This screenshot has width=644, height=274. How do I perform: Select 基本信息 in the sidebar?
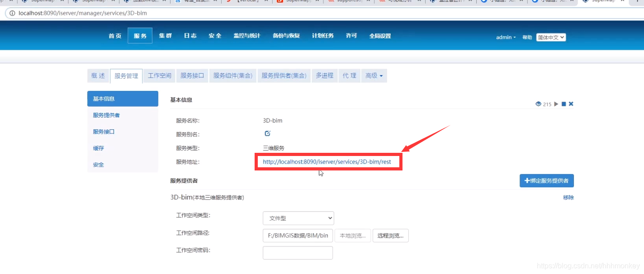(123, 99)
